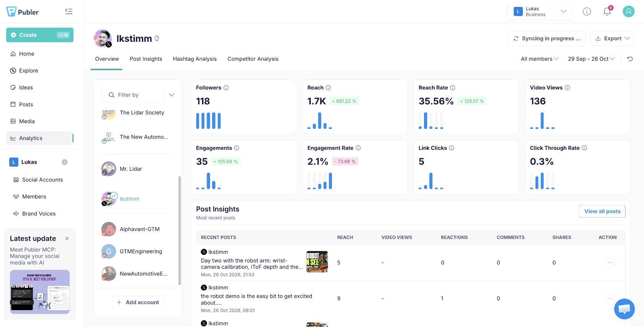Open the chat support bubble
644x327 pixels.
[x=624, y=309]
